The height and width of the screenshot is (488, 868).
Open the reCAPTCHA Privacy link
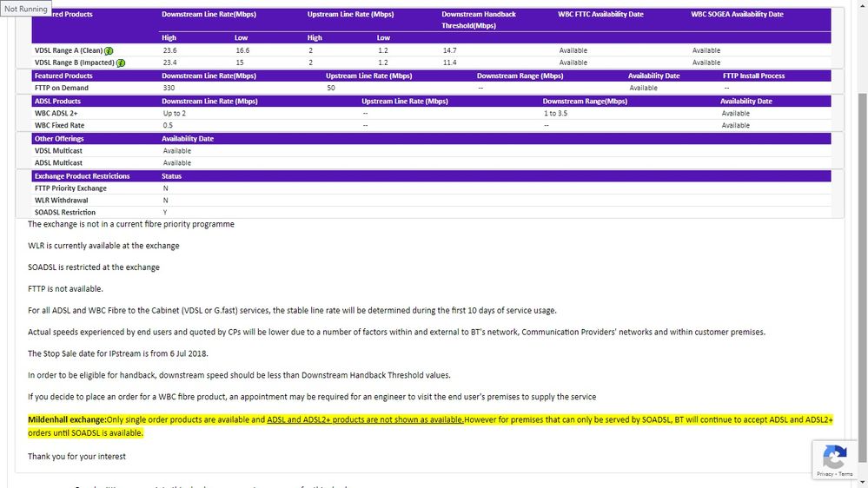point(825,474)
